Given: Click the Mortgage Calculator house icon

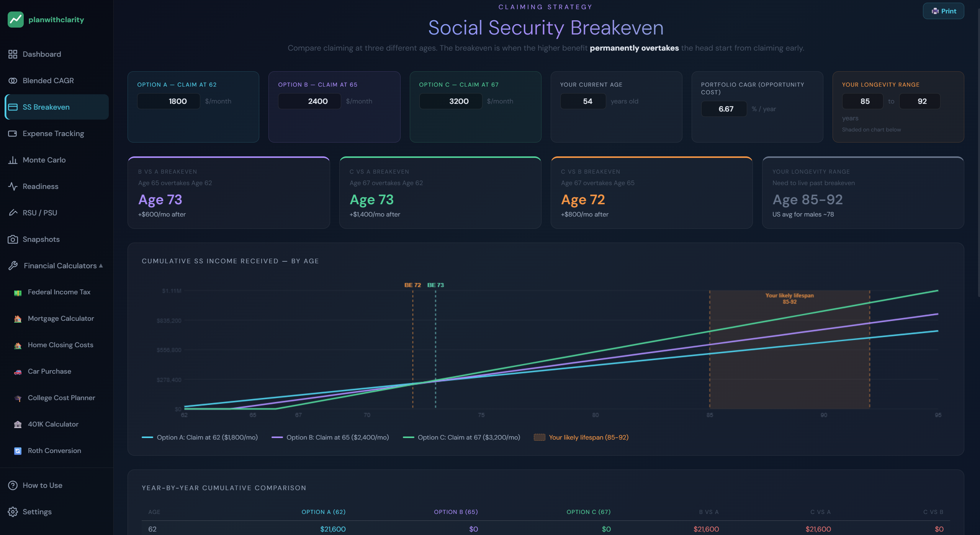Looking at the screenshot, I should click(18, 319).
